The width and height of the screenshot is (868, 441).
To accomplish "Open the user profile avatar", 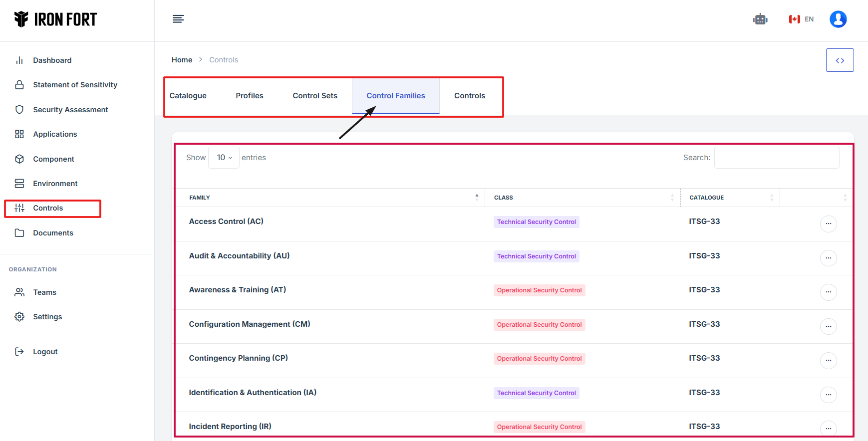I will tap(838, 19).
